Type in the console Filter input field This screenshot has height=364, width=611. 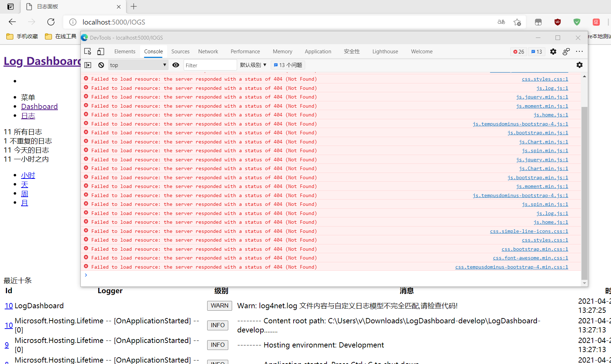pos(210,65)
